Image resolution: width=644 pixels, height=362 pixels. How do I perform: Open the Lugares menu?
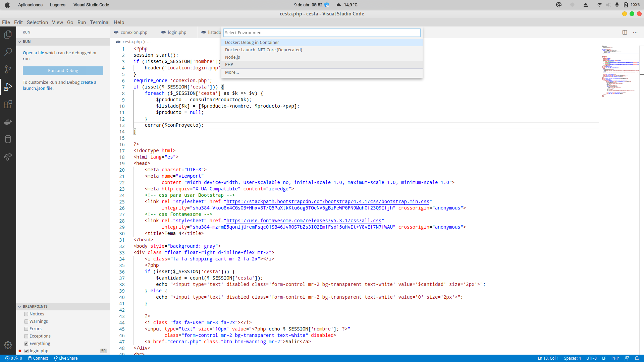pyautogui.click(x=58, y=5)
